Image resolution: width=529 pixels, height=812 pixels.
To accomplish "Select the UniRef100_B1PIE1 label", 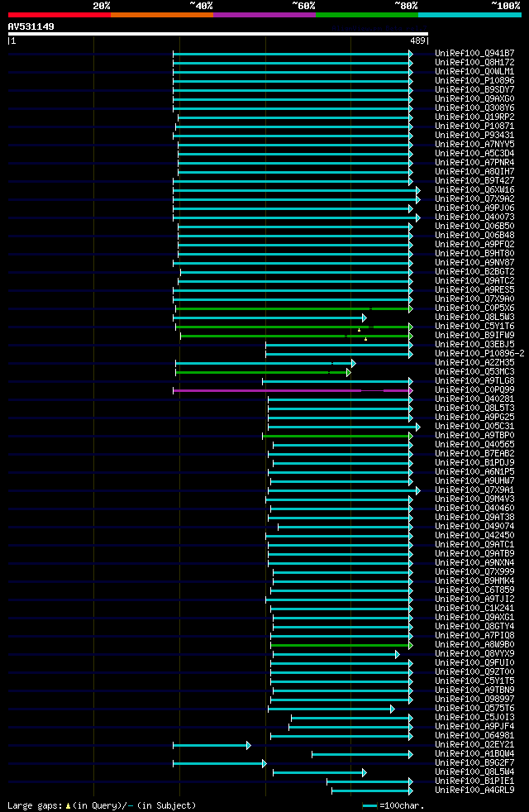I will (x=474, y=781).
